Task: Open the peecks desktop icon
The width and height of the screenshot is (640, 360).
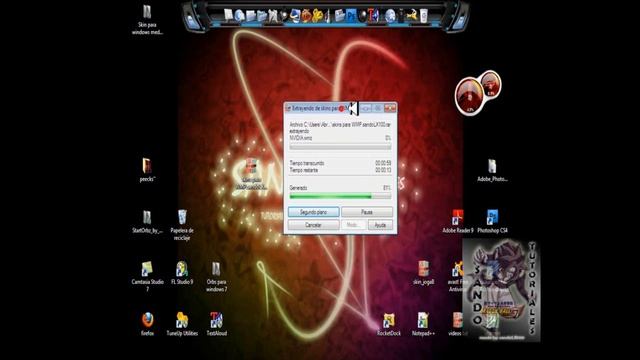Action: 147,170
